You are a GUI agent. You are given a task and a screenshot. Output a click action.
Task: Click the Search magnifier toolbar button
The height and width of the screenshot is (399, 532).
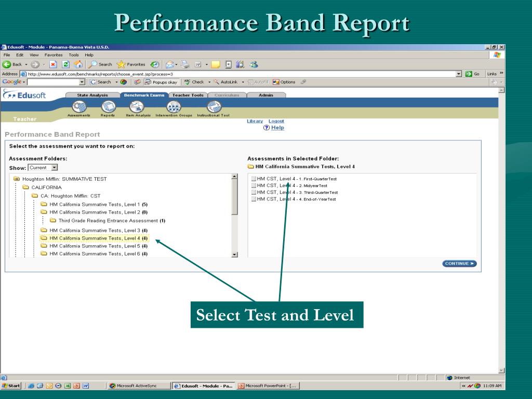(100, 64)
